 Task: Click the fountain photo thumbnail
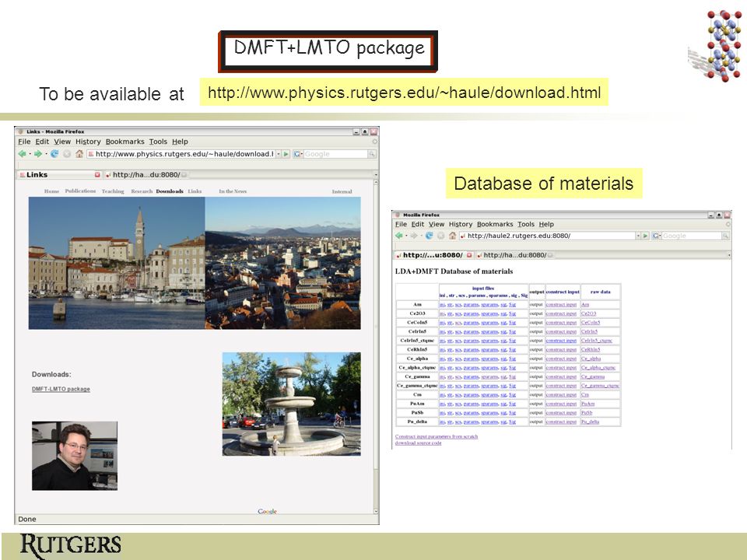tap(292, 404)
